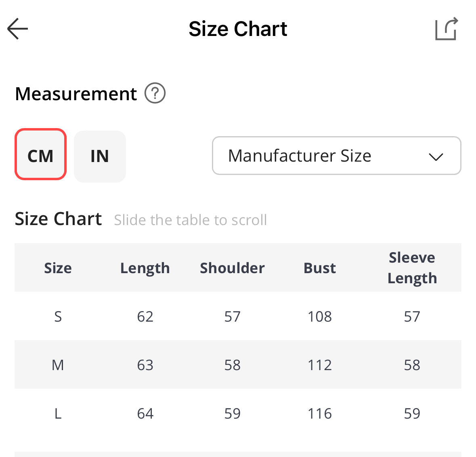Select the M size row

58,365
